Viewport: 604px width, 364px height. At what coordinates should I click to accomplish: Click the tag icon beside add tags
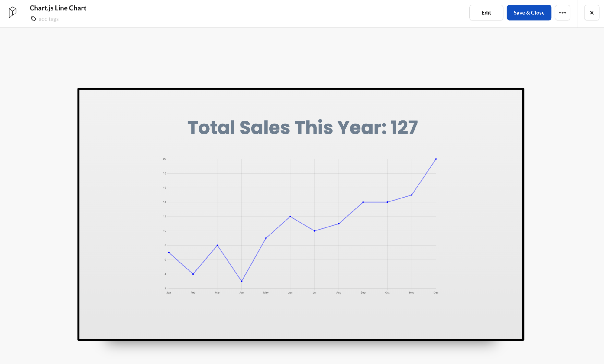coord(34,19)
